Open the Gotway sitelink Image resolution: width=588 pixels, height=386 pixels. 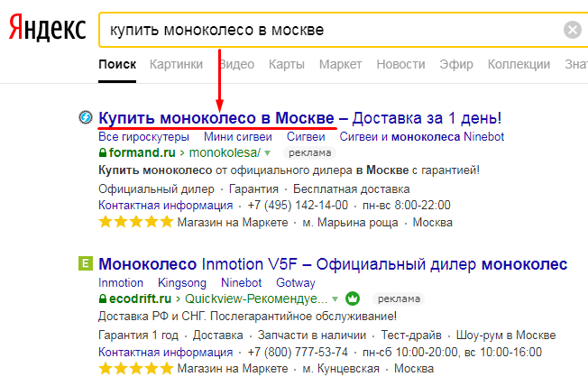tap(296, 282)
